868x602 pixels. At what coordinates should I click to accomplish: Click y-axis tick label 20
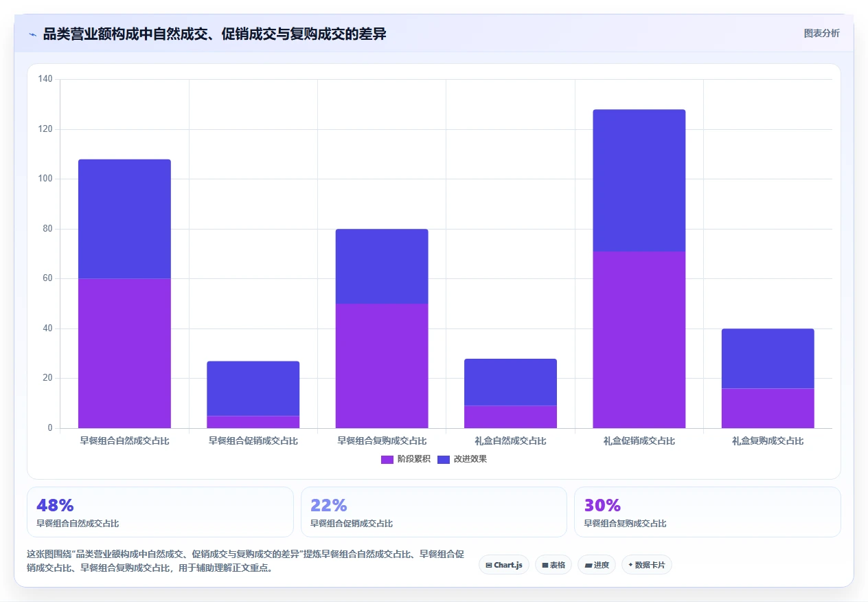pos(48,378)
